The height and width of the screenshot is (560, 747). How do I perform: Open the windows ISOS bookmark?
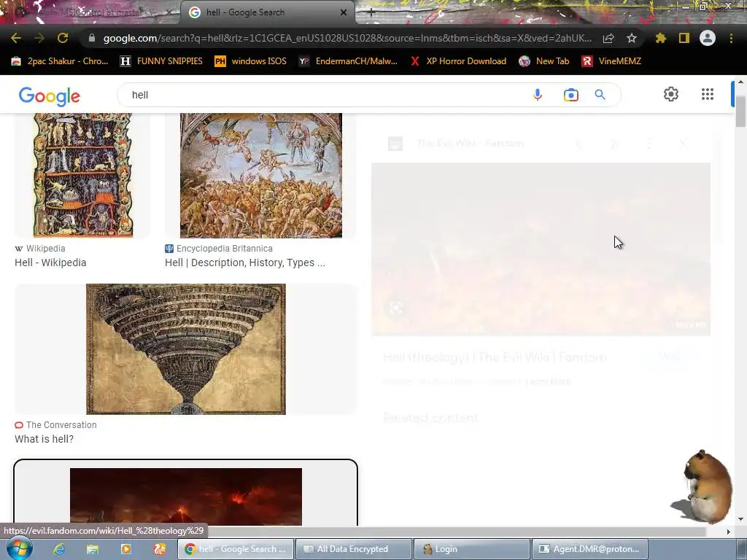(251, 61)
